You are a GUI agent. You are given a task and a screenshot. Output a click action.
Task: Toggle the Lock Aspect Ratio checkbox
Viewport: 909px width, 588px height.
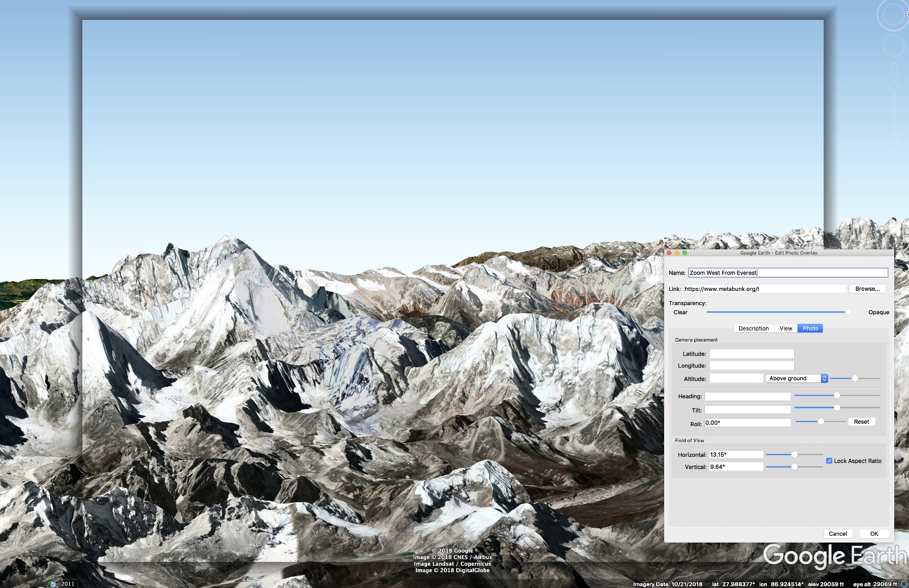click(x=829, y=461)
